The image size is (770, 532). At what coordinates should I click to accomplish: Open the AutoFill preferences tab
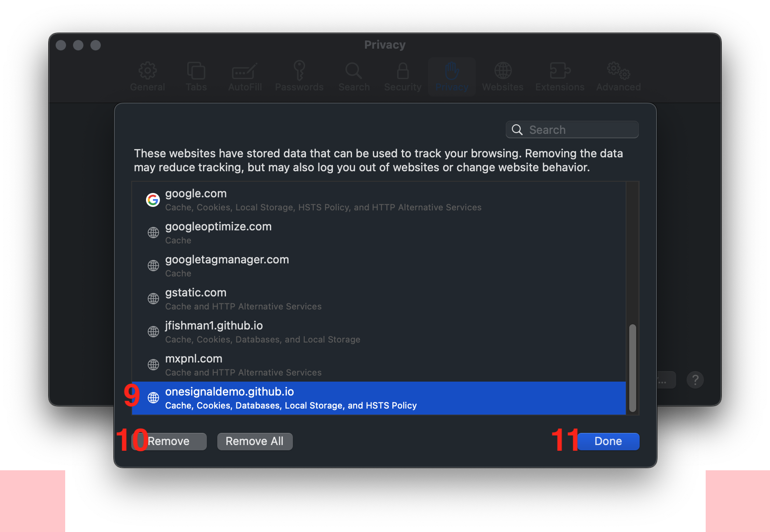(x=245, y=76)
